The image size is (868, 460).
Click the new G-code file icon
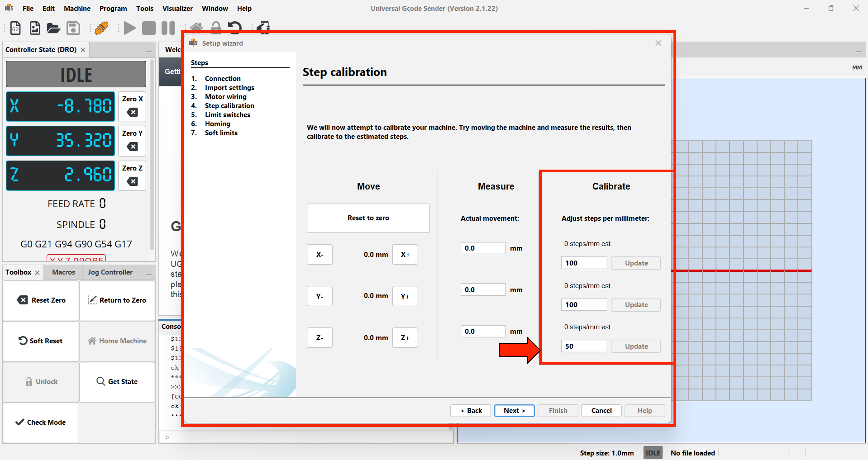pos(16,28)
